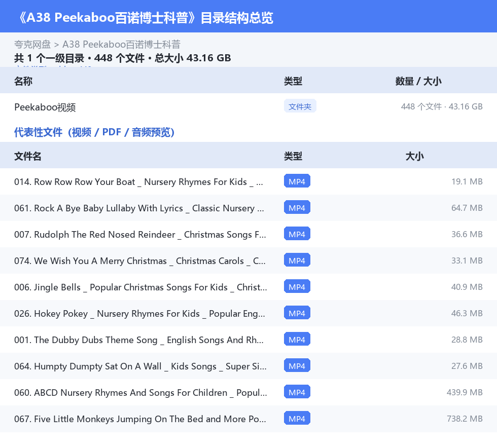Select the 448 个文件 · 43.16 GB folder total
Image resolution: width=497 pixels, height=448 pixels.
coord(442,106)
